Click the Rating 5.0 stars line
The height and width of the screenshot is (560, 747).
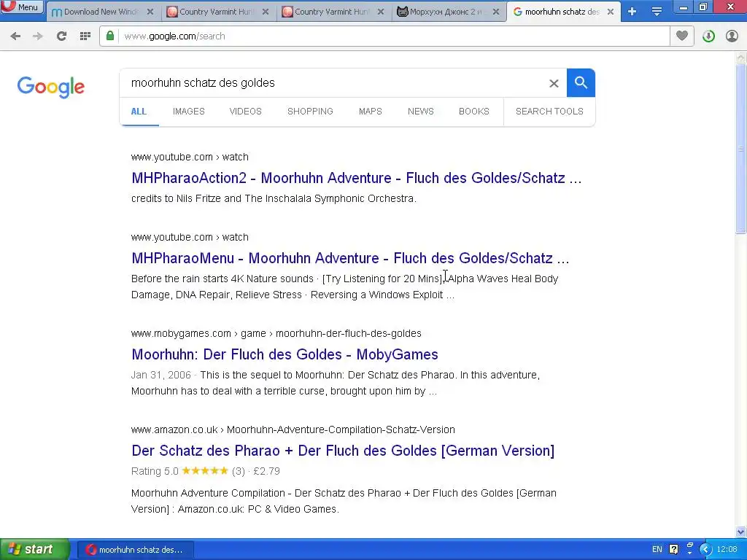[205, 471]
